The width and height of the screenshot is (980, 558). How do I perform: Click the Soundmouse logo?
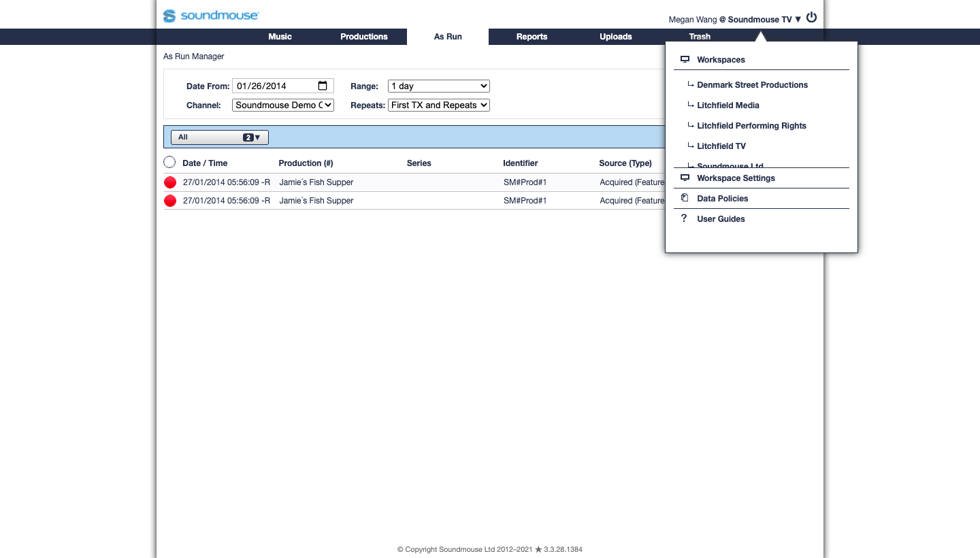click(210, 16)
